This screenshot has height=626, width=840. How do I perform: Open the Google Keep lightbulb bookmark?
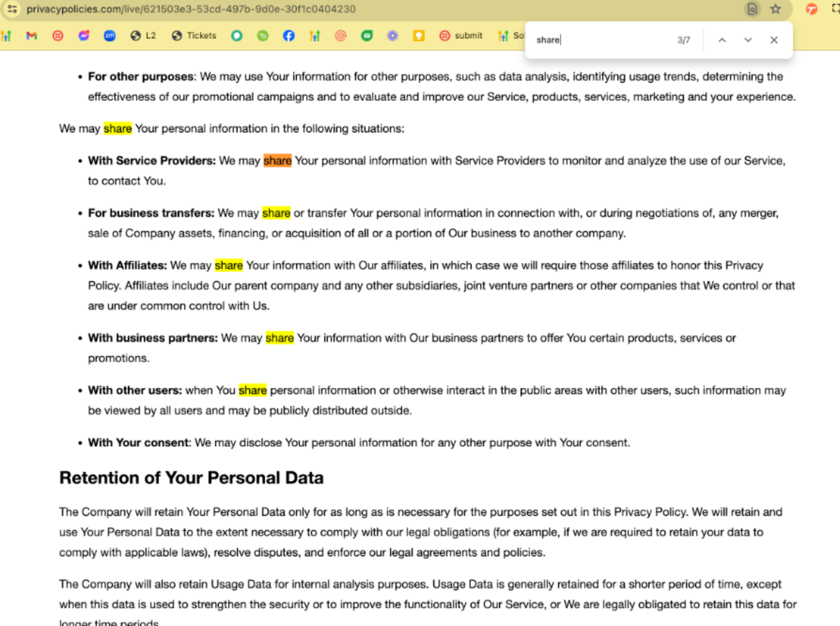coord(419,36)
